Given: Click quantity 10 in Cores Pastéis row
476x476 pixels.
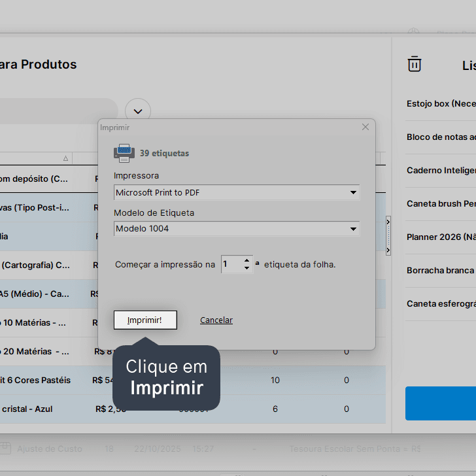Looking at the screenshot, I should pyautogui.click(x=275, y=381).
